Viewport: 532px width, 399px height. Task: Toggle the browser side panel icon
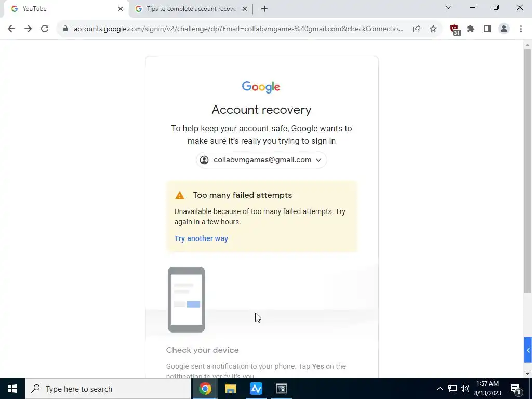coord(487,29)
